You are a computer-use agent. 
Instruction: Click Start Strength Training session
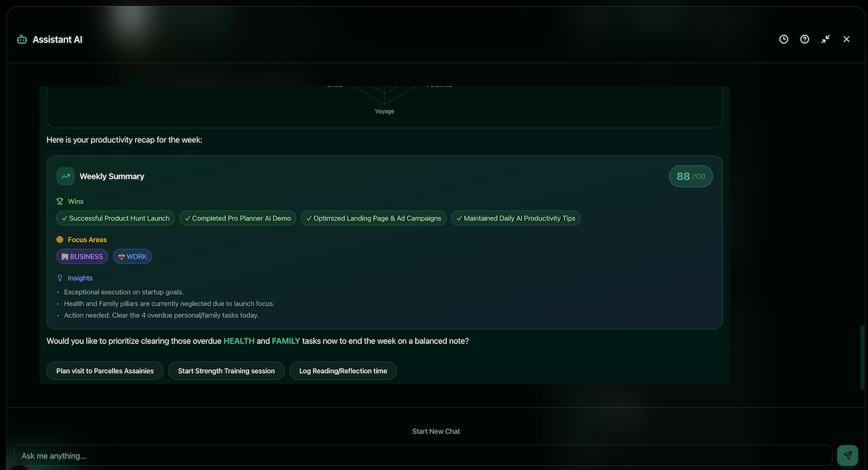pos(226,371)
